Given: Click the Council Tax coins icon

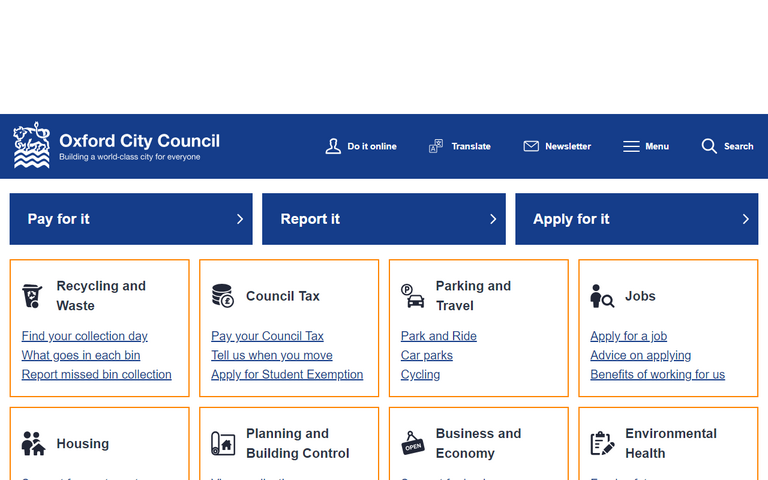Looking at the screenshot, I should (222, 296).
